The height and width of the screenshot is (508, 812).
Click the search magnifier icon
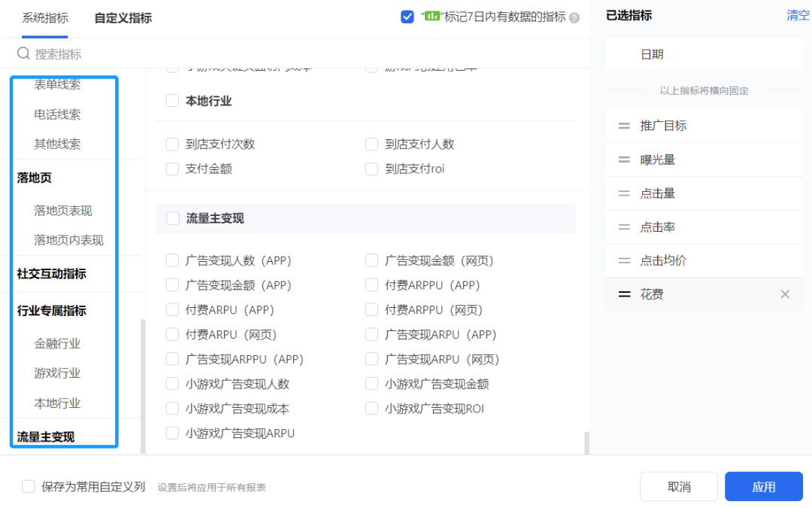23,53
